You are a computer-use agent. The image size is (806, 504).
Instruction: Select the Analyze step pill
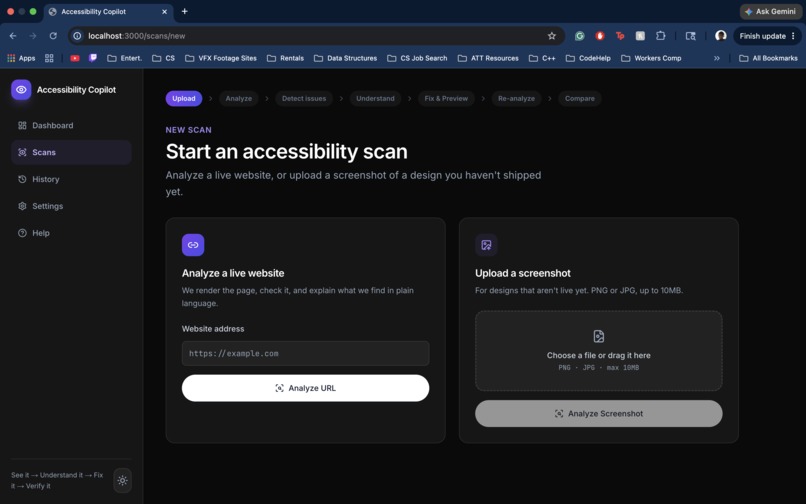[239, 98]
